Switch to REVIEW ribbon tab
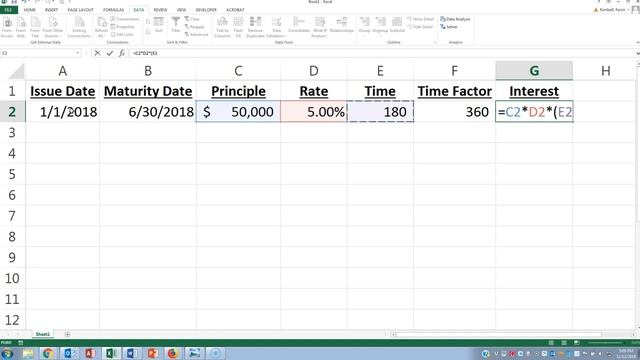This screenshot has height=360, width=640. pos(160,10)
